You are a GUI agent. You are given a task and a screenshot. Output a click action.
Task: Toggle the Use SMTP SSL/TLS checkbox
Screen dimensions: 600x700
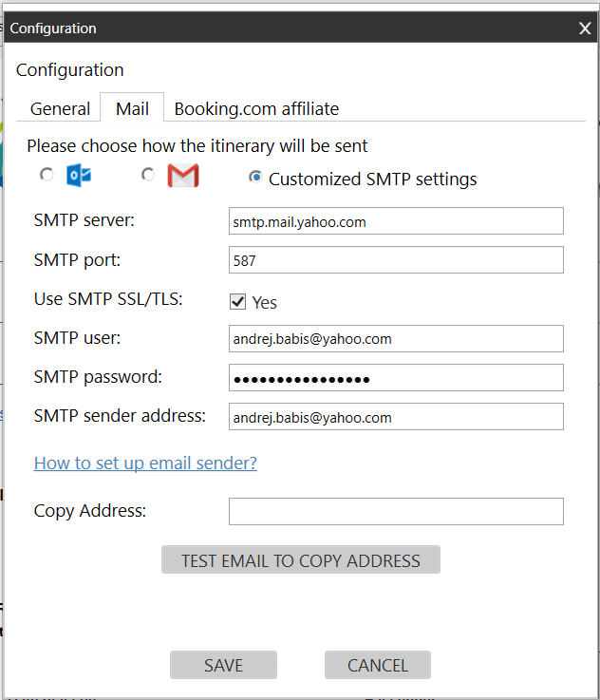coord(238,301)
